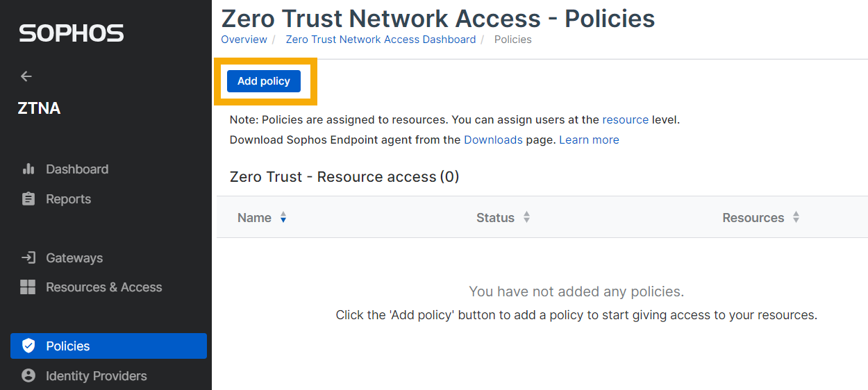This screenshot has height=390, width=868.
Task: Sort table by Resources column arrows
Action: click(x=796, y=218)
